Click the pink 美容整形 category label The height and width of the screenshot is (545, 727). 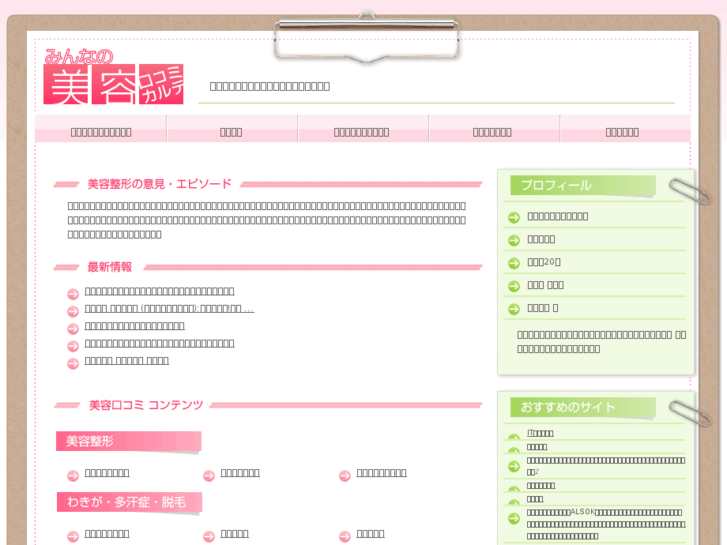[x=128, y=441]
